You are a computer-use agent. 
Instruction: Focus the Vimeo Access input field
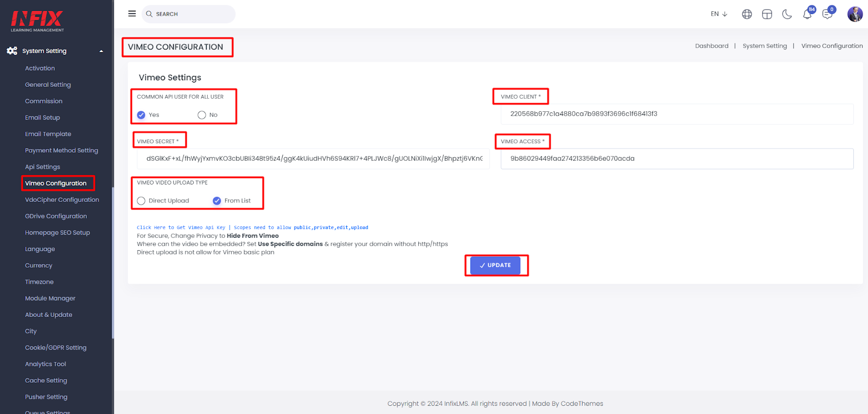(677, 158)
